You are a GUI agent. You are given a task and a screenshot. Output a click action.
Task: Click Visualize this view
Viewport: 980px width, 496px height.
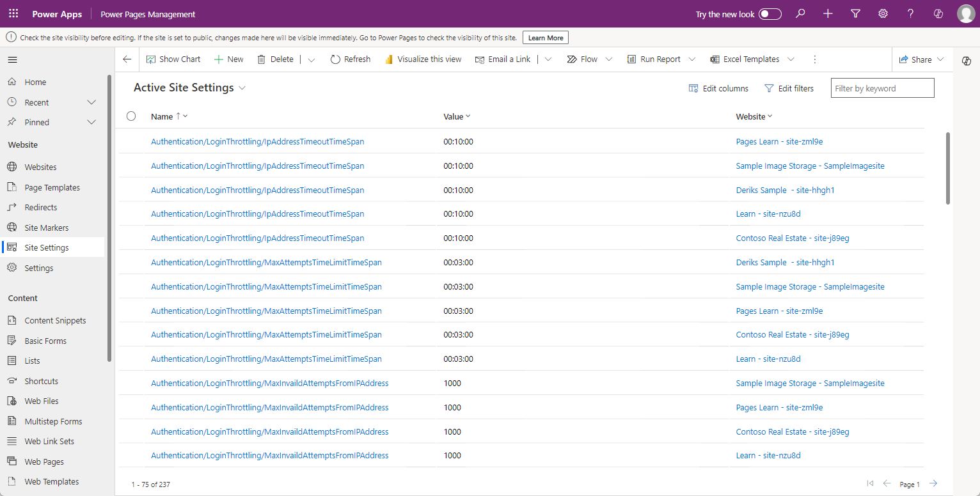coord(423,59)
